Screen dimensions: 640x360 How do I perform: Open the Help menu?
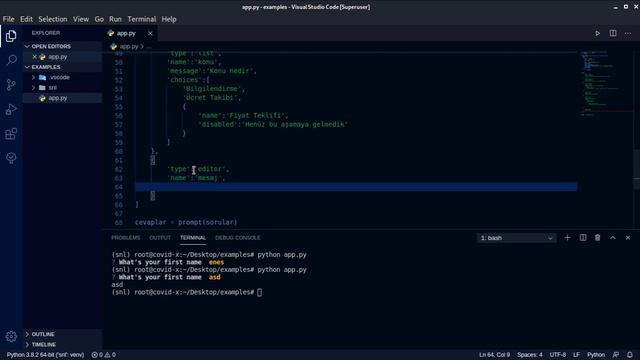(169, 19)
